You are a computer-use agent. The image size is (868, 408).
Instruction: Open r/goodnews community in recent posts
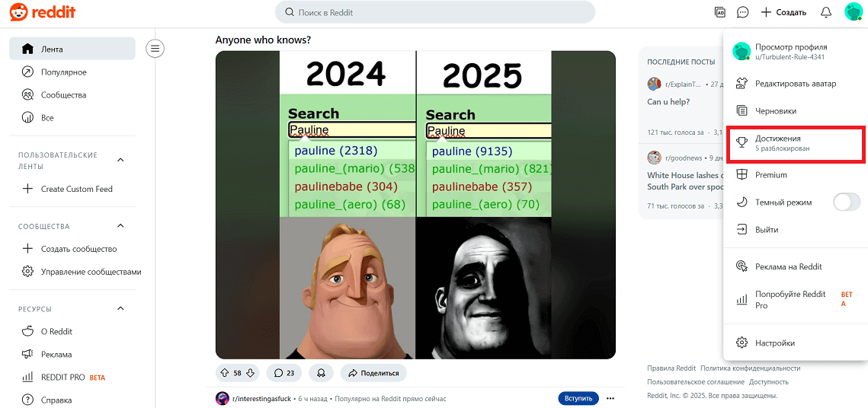[683, 158]
